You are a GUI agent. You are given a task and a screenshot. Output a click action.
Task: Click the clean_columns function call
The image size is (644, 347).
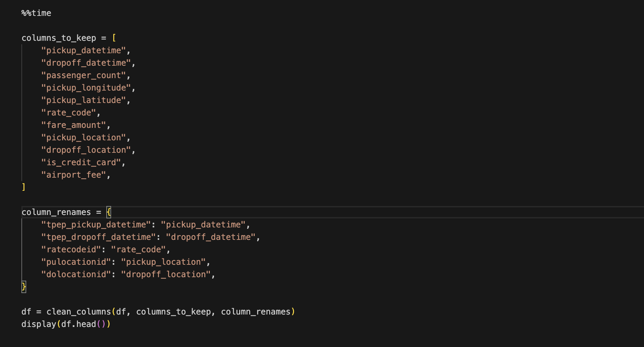[79, 312]
